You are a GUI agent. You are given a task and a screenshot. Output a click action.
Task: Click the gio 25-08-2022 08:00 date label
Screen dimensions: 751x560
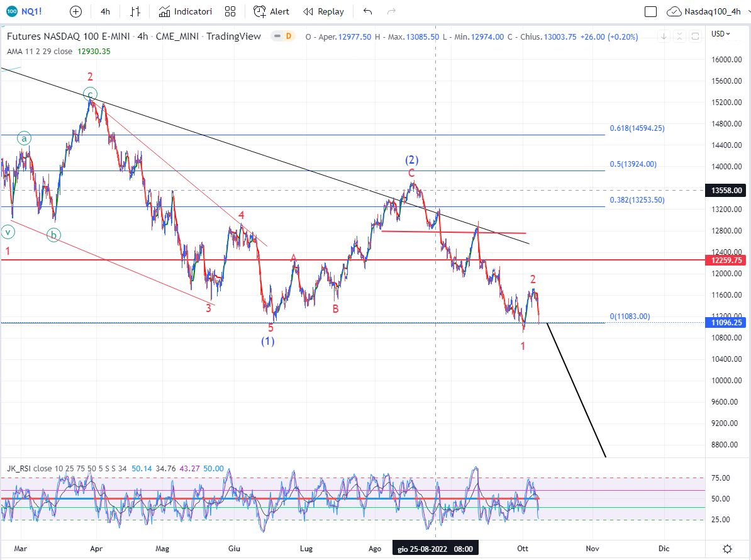tap(435, 549)
